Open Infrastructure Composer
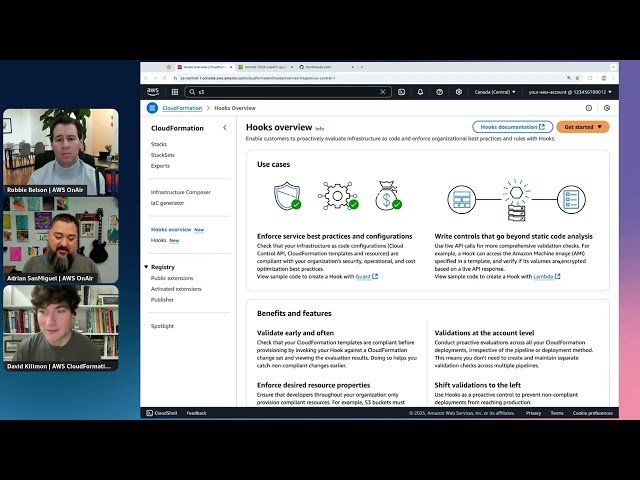 tap(181, 192)
